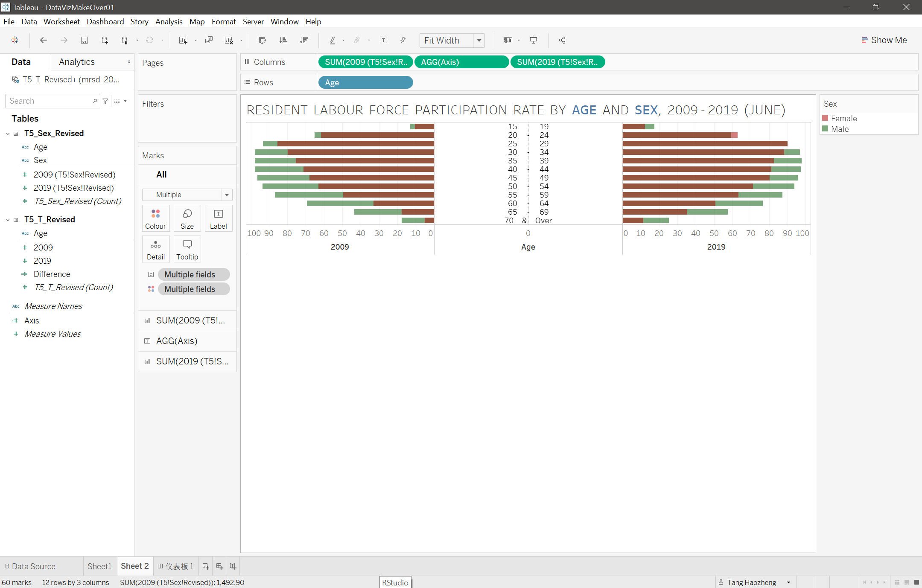The width and height of the screenshot is (922, 588).
Task: Click the Save toolbar icon
Action: click(84, 40)
